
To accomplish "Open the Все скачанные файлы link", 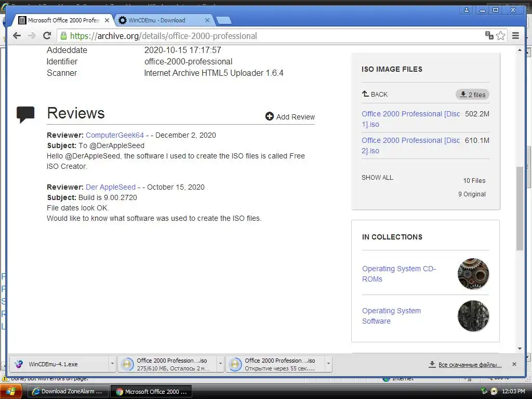I will tap(470, 365).
